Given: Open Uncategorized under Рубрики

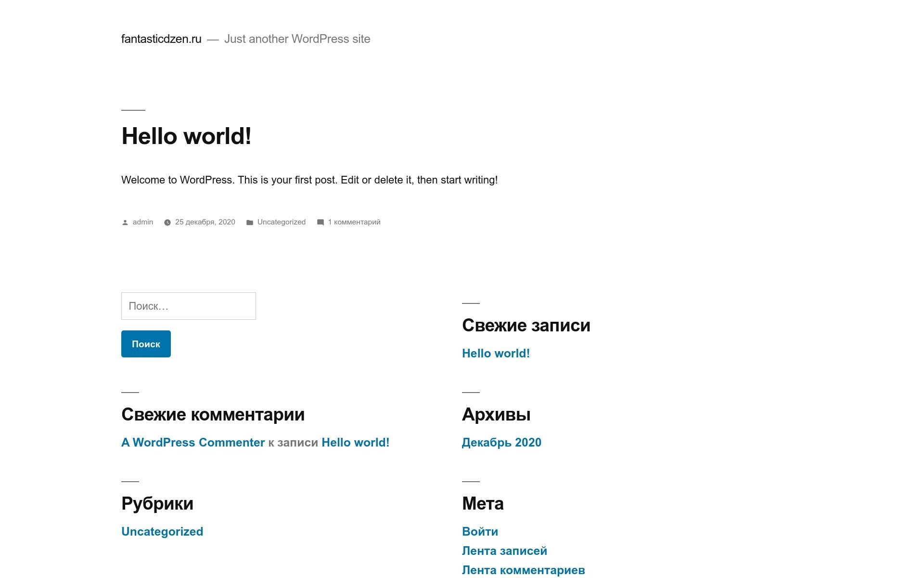Looking at the screenshot, I should point(162,532).
